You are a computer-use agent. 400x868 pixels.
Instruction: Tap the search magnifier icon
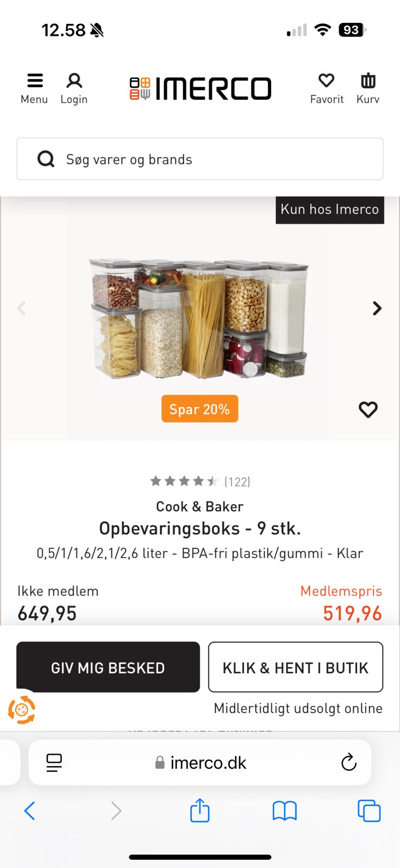[46, 159]
